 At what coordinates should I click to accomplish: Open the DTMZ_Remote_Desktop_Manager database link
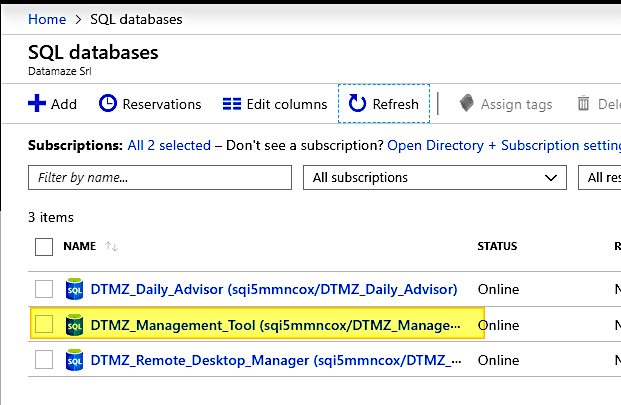tap(276, 360)
